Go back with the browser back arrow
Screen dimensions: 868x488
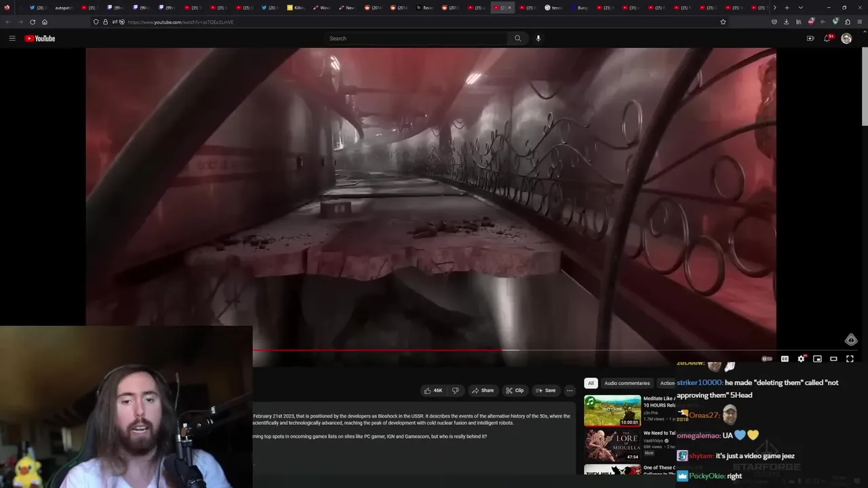pos(8,22)
